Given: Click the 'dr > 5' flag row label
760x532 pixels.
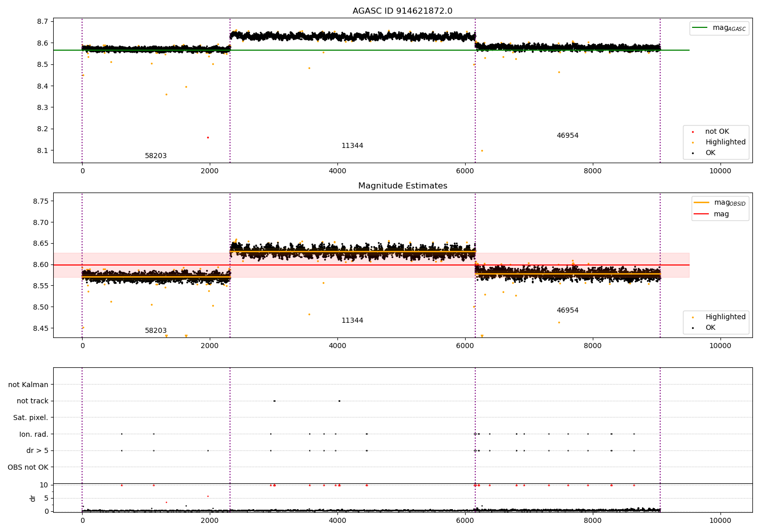Looking at the screenshot, I should pos(37,451).
